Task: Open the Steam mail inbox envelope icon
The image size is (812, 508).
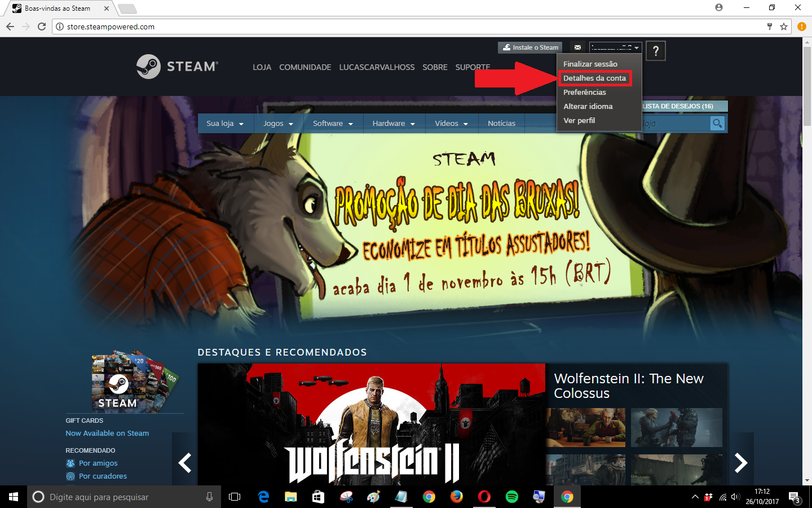Action: 577,47
